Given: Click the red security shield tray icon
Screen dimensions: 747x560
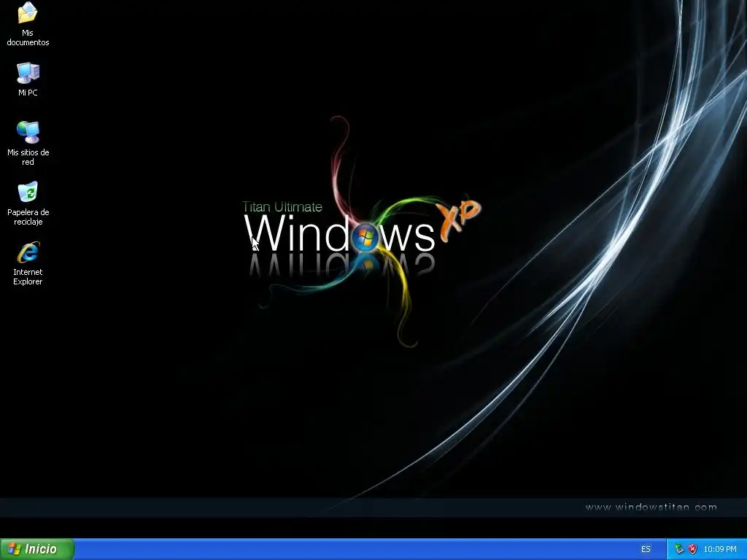Looking at the screenshot, I should pos(693,549).
